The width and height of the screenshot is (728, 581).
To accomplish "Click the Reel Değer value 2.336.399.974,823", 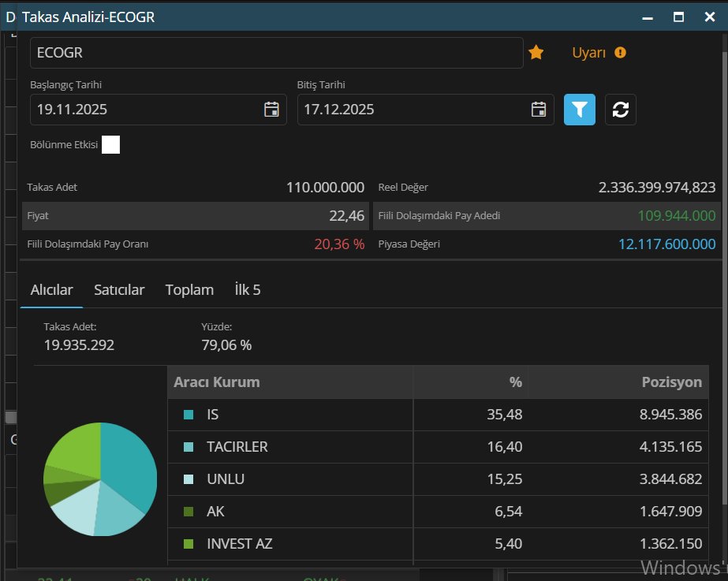I will coord(657,187).
